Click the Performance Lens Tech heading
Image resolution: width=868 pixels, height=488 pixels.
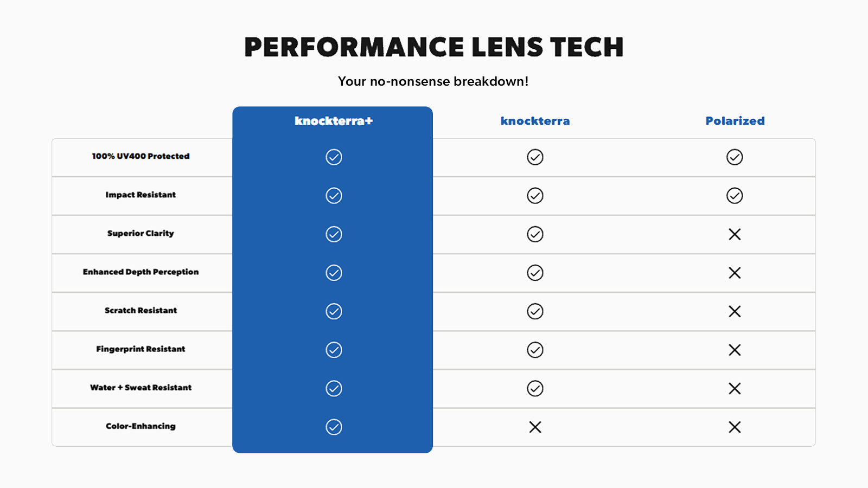[x=433, y=47]
